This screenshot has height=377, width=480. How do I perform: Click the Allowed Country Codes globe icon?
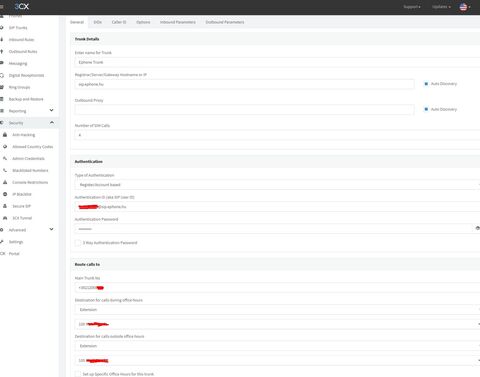pyautogui.click(x=5, y=147)
